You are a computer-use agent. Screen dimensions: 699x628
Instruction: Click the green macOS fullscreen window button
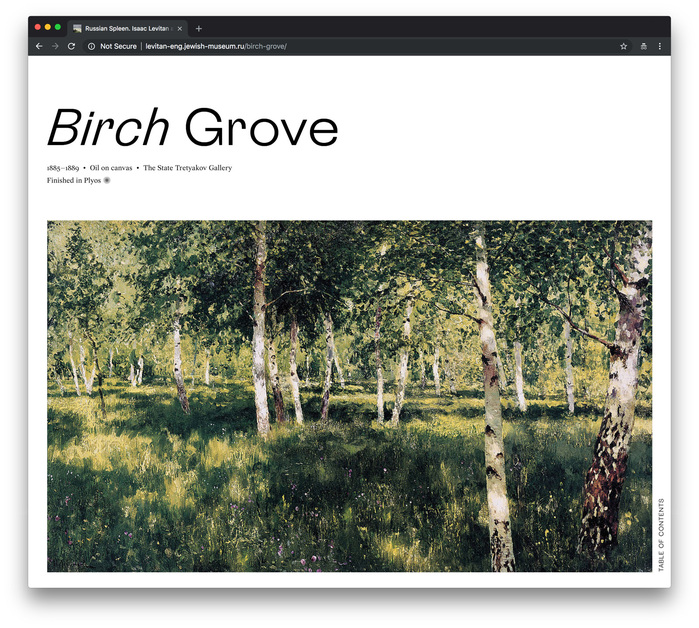coord(58,27)
